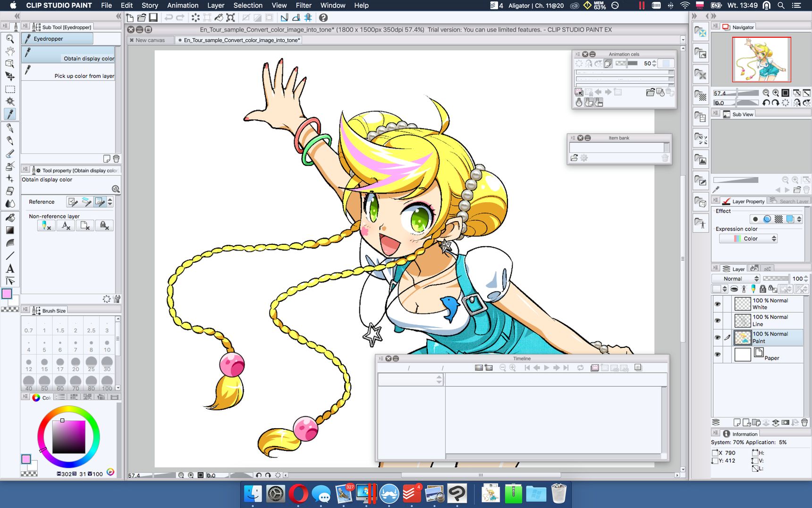
Task: Hide the Line layer
Action: pos(718,320)
